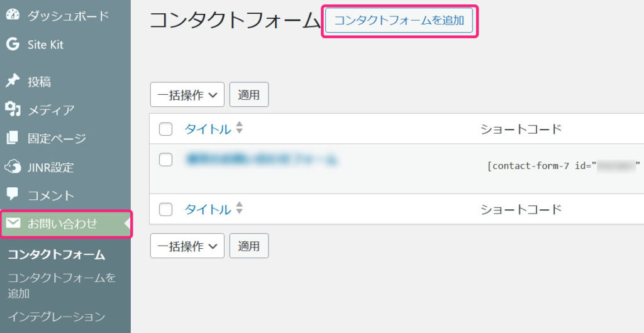Click the Posts pushpin icon

pyautogui.click(x=13, y=81)
